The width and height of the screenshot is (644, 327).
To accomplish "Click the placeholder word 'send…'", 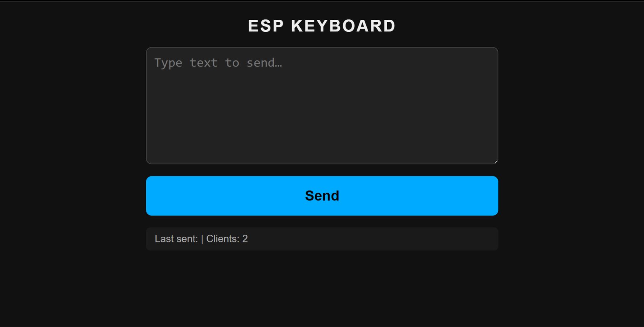I will [x=264, y=63].
